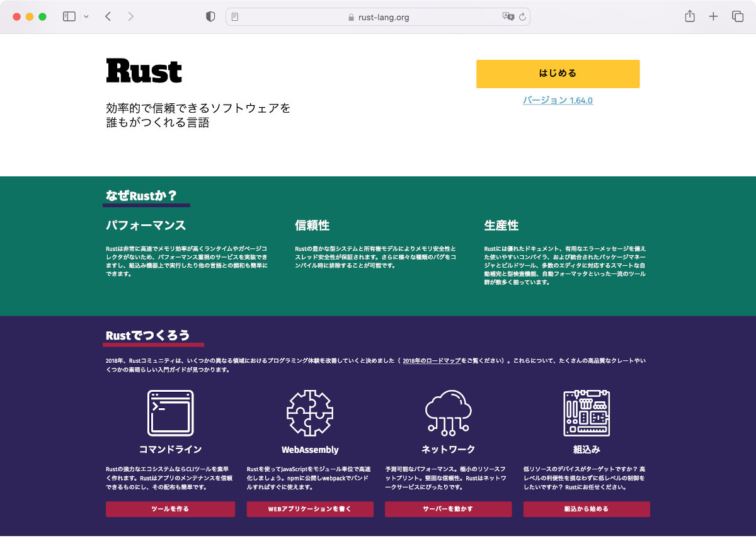This screenshot has height=543, width=756.
Task: Open the page translation icon
Action: pos(508,17)
